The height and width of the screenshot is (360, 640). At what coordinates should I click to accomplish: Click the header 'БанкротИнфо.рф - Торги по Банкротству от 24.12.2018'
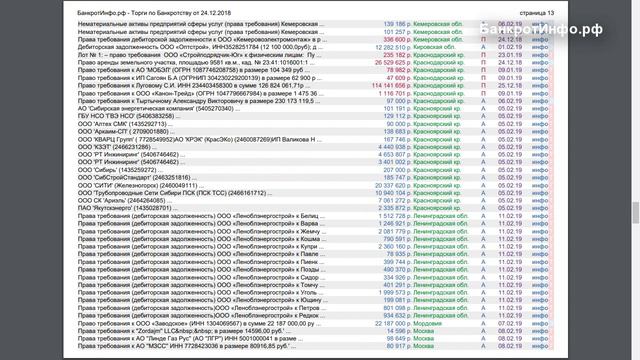pos(154,13)
